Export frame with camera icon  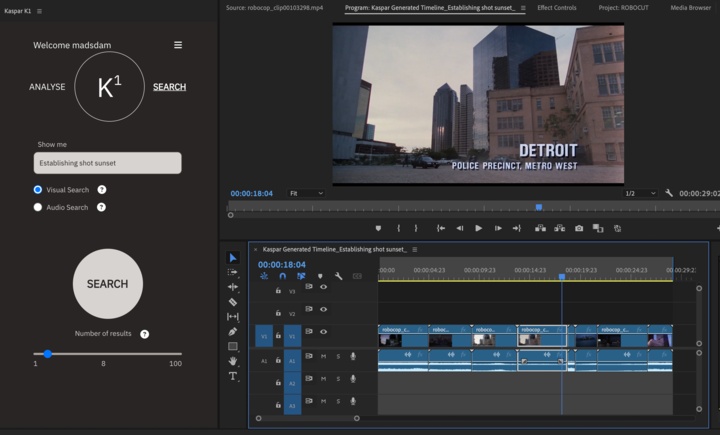pos(579,228)
